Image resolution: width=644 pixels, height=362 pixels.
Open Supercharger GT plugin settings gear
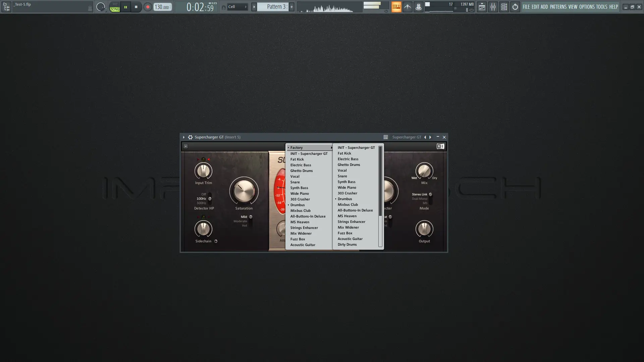click(x=190, y=137)
